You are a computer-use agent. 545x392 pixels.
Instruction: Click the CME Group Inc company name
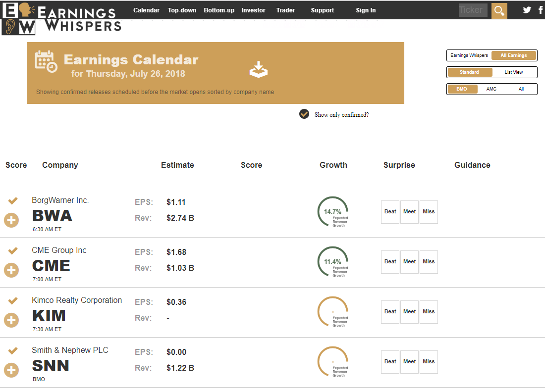59,250
